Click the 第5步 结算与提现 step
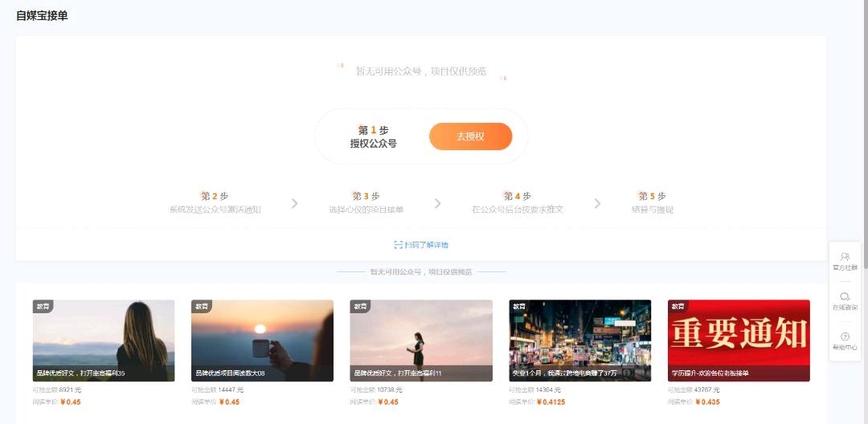This screenshot has height=424, width=868. point(652,202)
